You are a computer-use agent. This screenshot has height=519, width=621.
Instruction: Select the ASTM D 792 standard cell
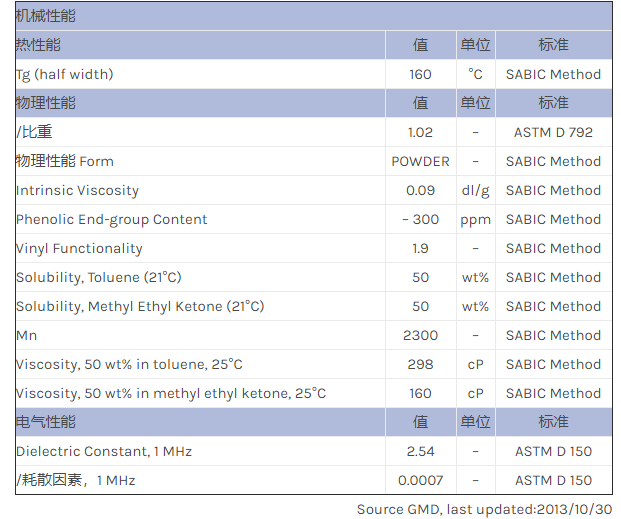tap(553, 132)
